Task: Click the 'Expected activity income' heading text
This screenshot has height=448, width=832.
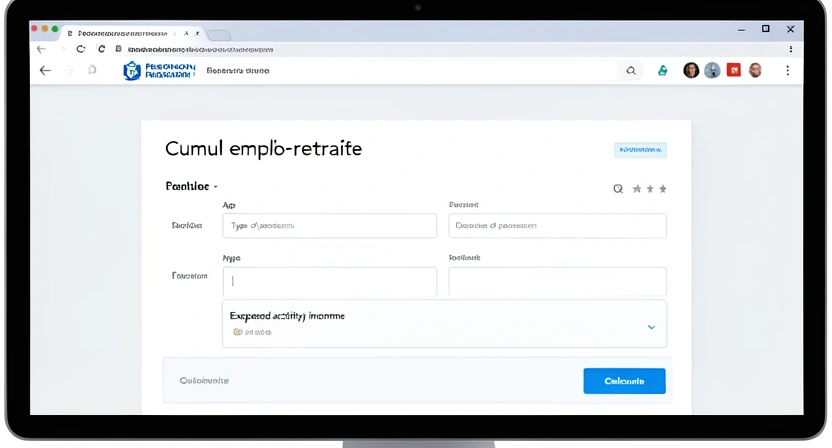Action: coord(287,316)
